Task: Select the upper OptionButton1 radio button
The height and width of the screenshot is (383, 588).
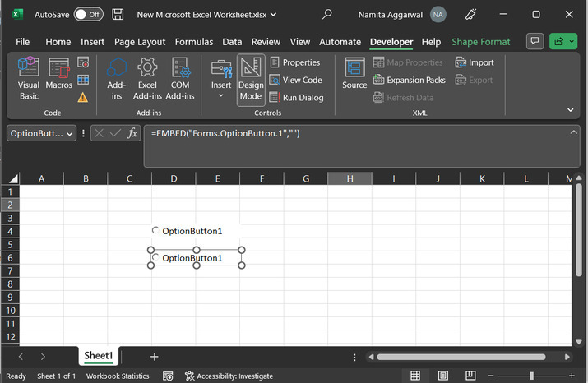Action: (156, 231)
